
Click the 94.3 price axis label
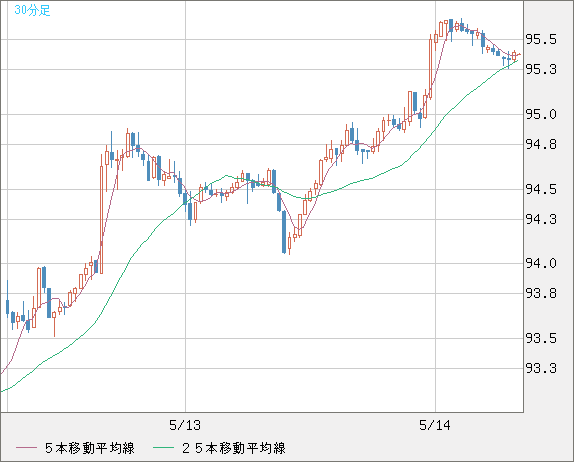coord(541,219)
